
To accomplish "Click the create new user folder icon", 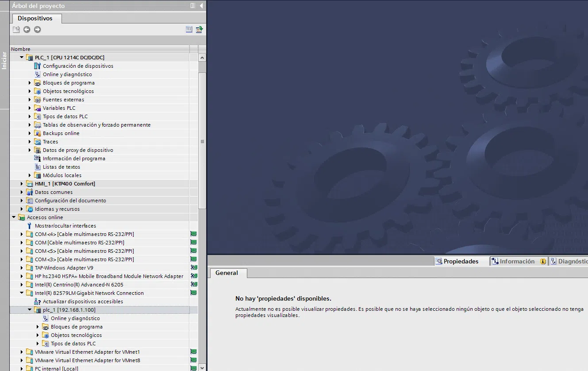I will coord(16,30).
